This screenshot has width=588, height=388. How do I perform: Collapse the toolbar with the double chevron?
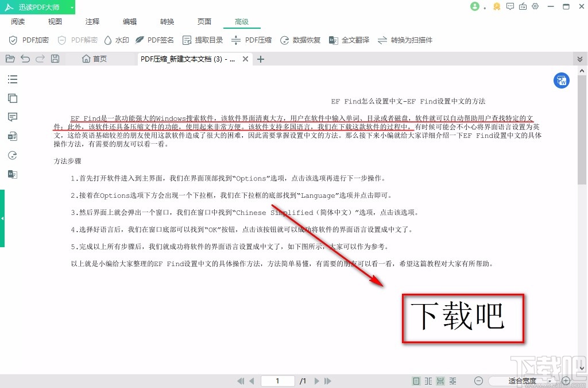tap(580, 59)
